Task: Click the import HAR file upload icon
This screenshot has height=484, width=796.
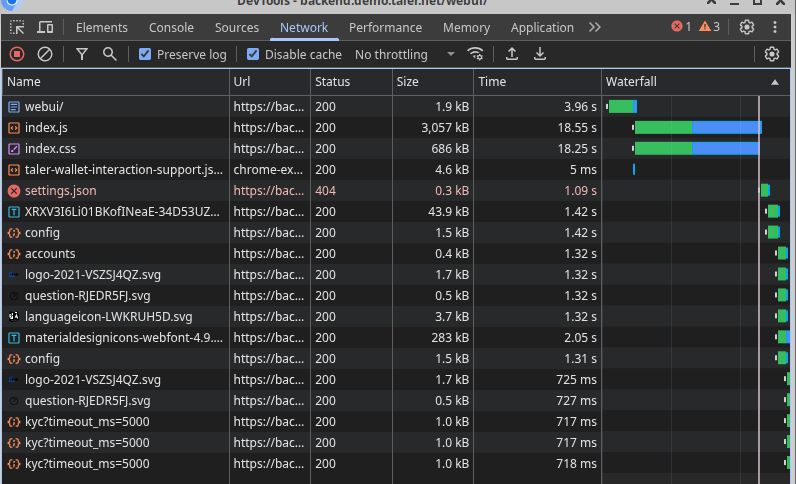Action: tap(512, 54)
